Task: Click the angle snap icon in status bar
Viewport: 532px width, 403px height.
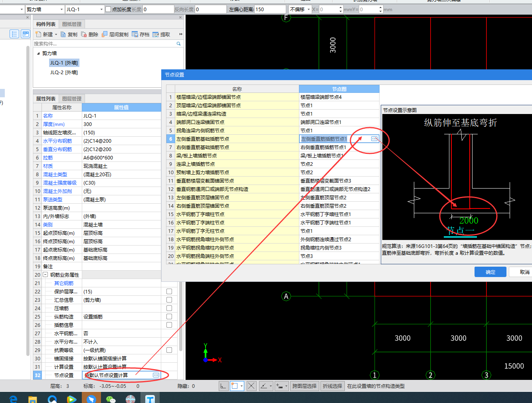Action: point(264,386)
